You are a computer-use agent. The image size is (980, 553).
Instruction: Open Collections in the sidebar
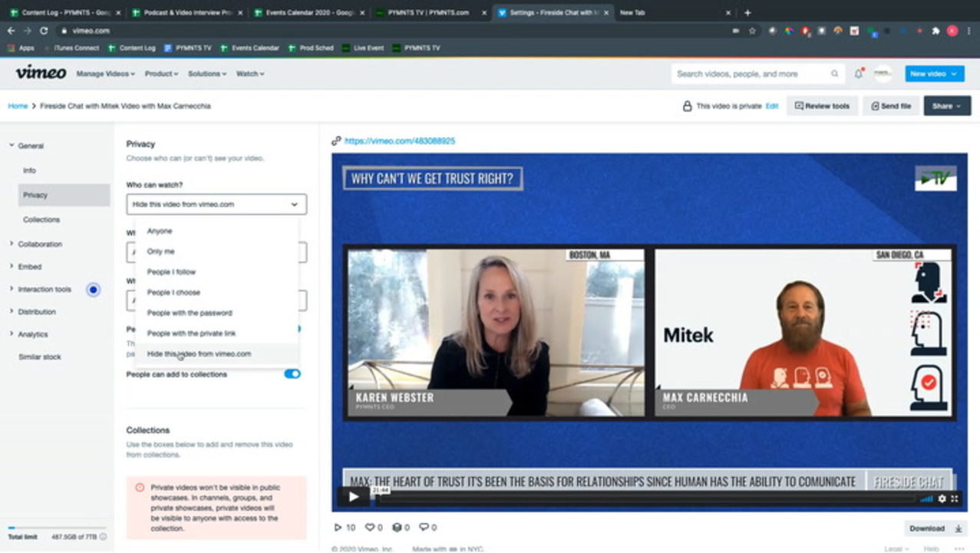pos(41,220)
